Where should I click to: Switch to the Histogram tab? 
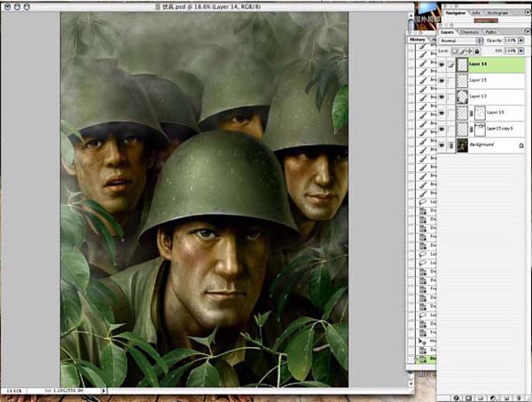click(497, 12)
